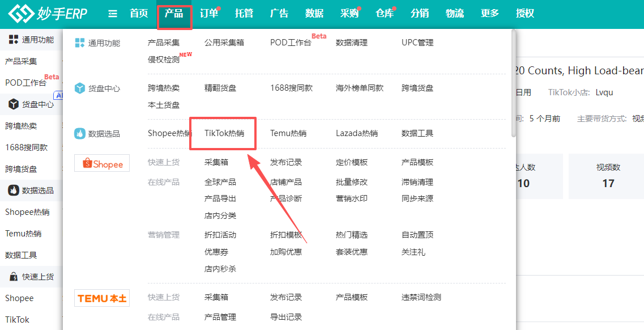Choose Lazada热销 in the menu
Image resolution: width=644 pixels, height=330 pixels.
(357, 133)
